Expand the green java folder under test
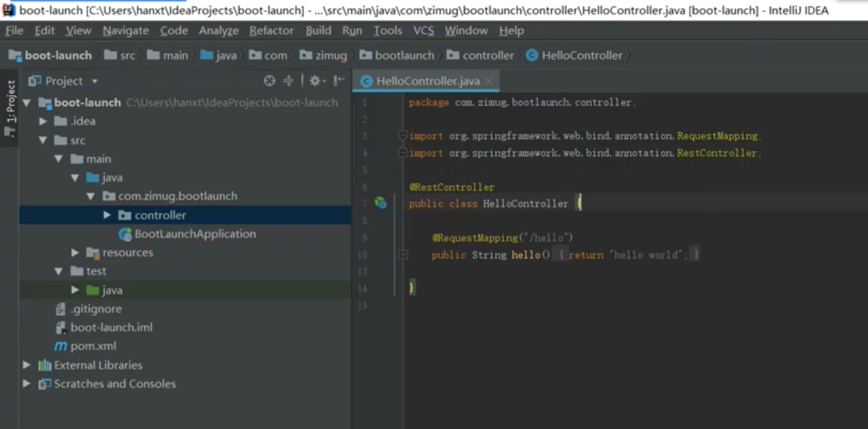 click(75, 291)
